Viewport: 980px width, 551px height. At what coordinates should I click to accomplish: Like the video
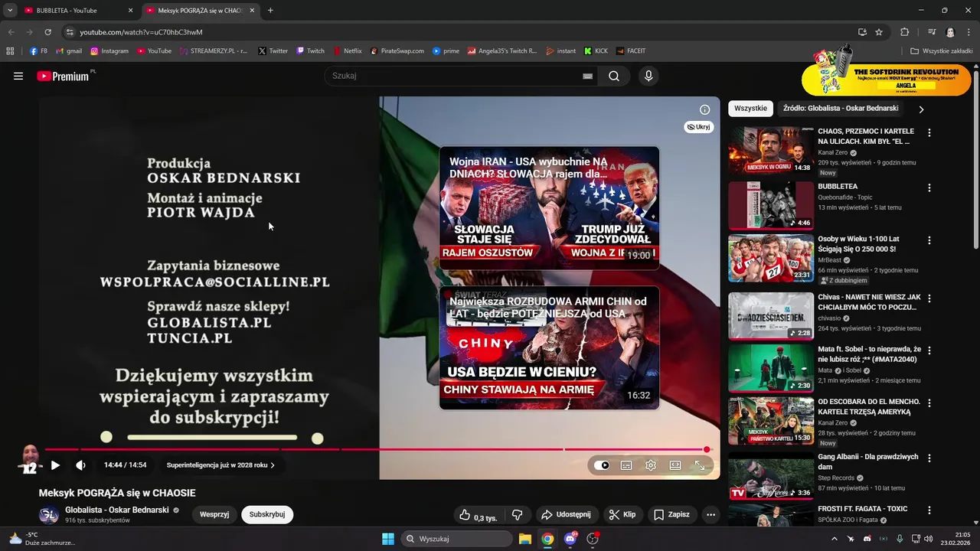[477, 515]
